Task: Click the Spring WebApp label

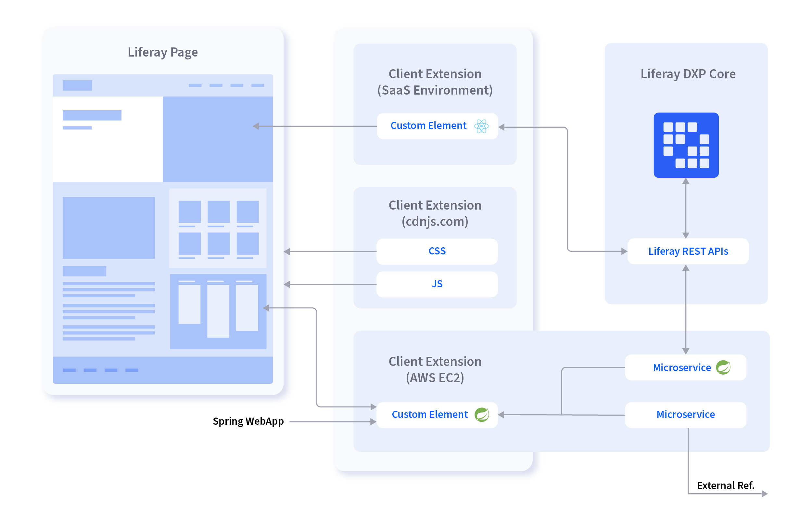Action: [x=248, y=421]
